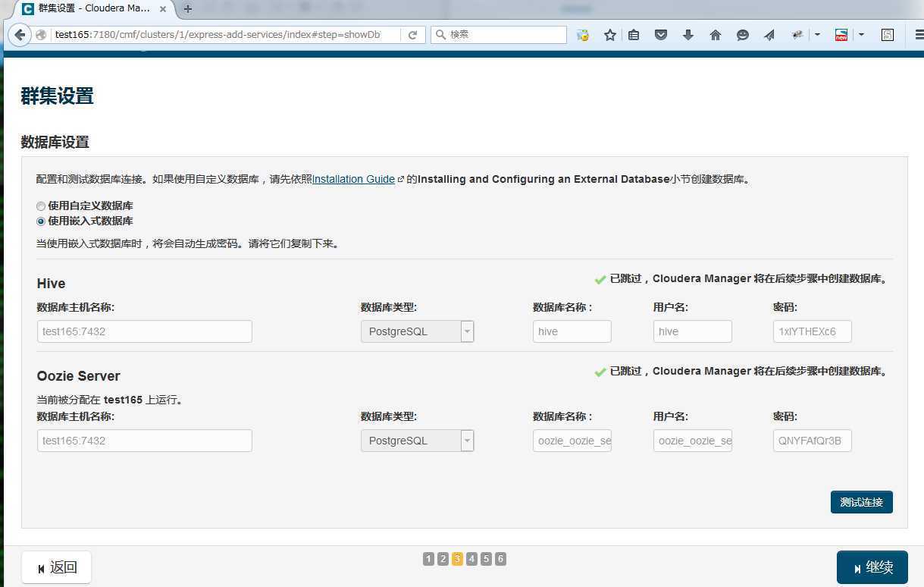Click the site identity globe icon
Viewport: 924px width, 587px height.
click(41, 35)
